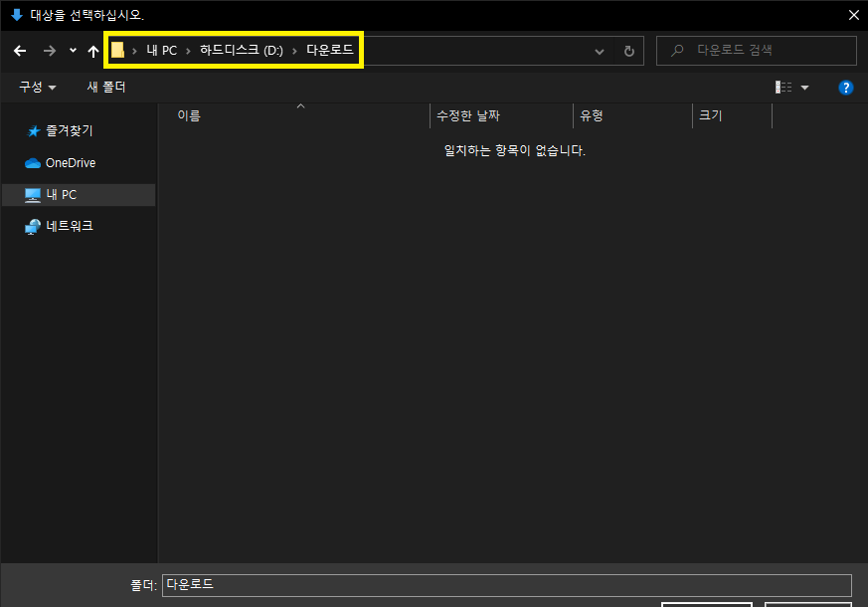Click the Refresh icon in the address bar

pos(628,50)
